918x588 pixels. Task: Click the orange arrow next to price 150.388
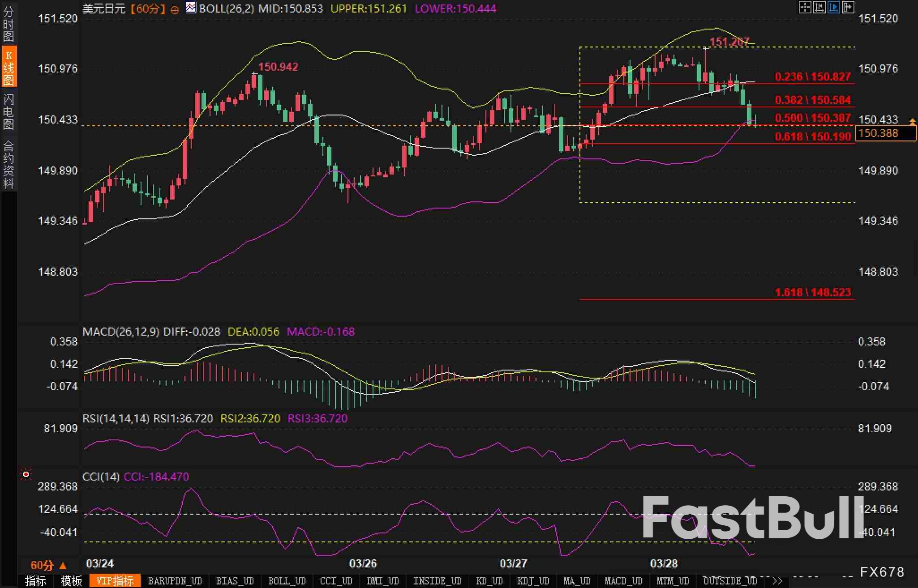(x=912, y=121)
